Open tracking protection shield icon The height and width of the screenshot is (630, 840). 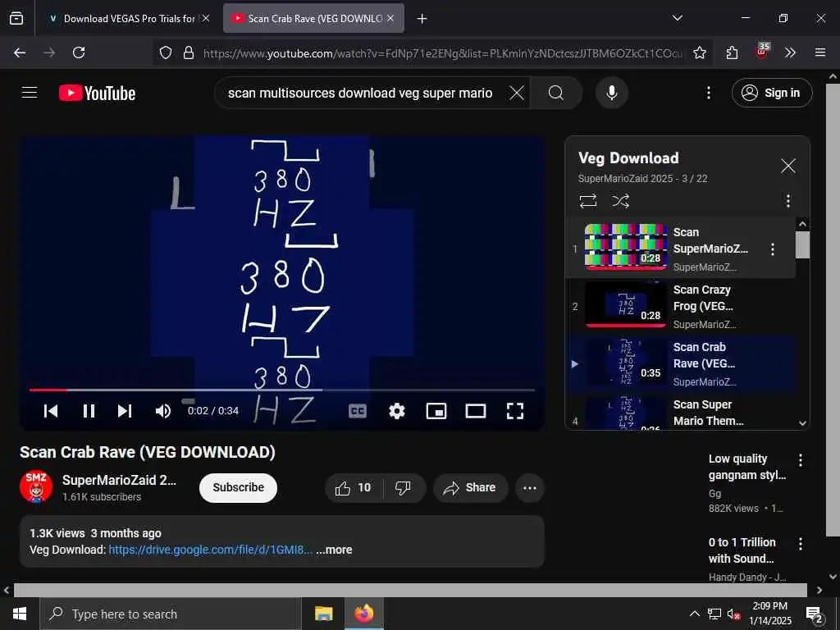[166, 52]
